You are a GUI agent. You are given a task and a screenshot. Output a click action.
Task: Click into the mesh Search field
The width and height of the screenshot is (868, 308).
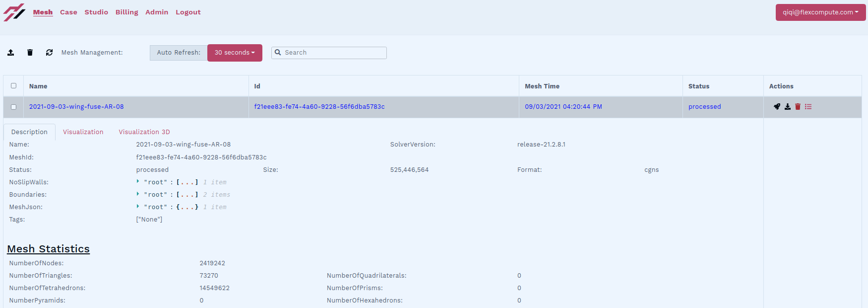333,53
